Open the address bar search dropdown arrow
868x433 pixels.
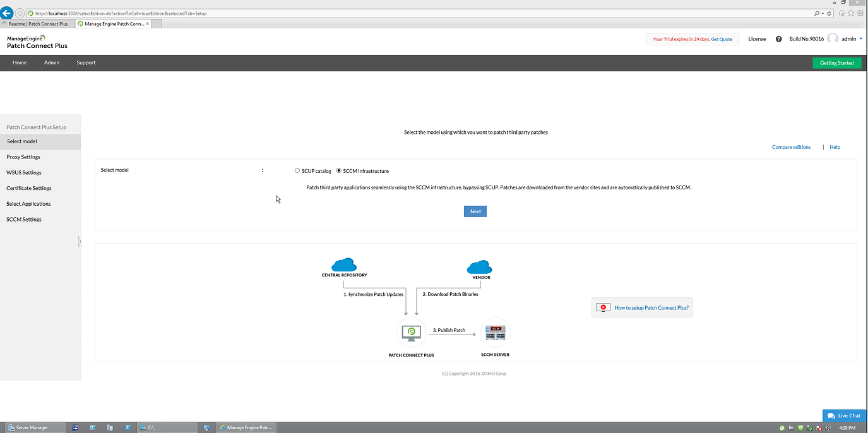(823, 13)
